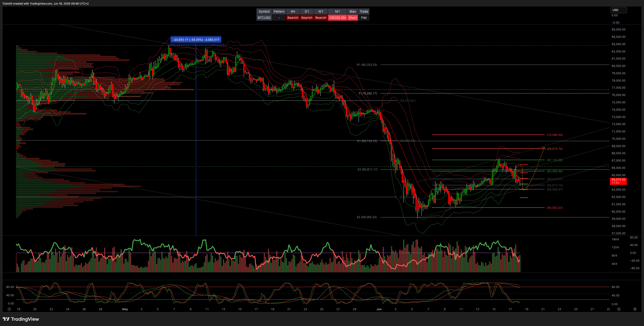
Task: Click the Jun label on time axis
Action: (379, 309)
